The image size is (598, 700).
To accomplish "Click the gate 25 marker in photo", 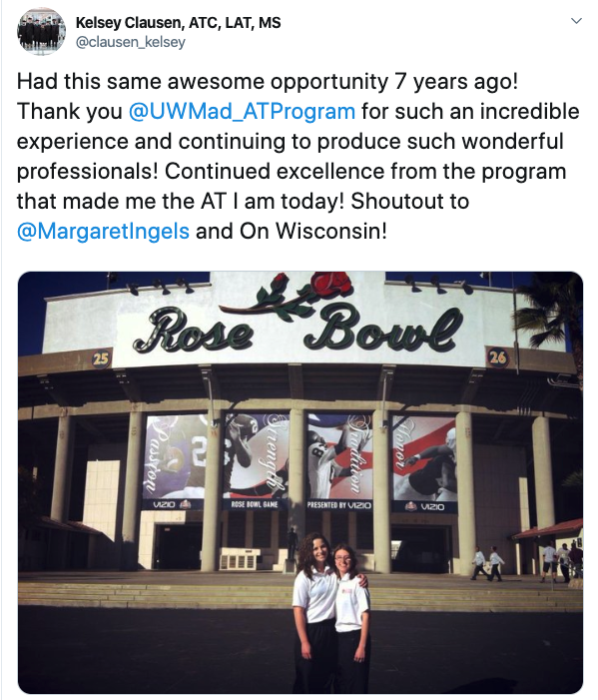I will [101, 358].
